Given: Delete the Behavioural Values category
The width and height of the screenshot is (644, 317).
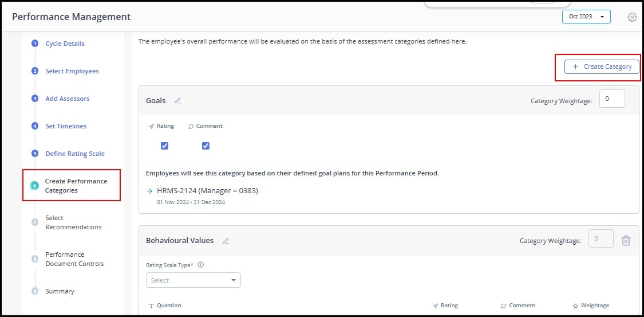Looking at the screenshot, I should tap(626, 241).
